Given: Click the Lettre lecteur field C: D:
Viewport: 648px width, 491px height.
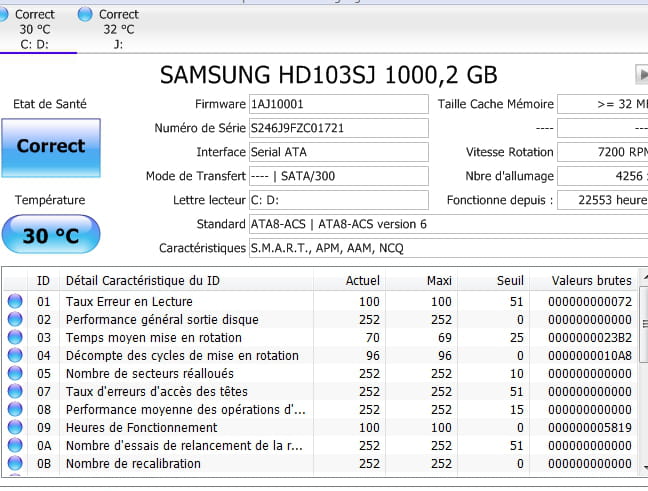Looking at the screenshot, I should [338, 200].
